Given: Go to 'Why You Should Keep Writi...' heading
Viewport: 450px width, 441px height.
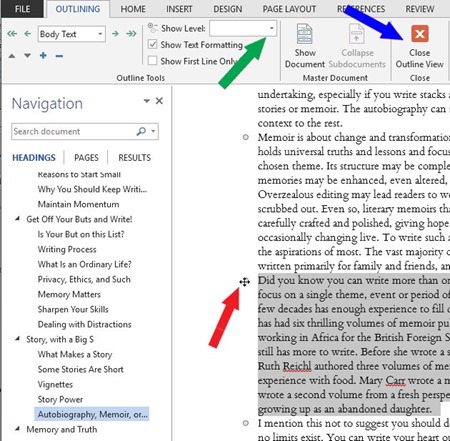Looking at the screenshot, I should coord(92,189).
